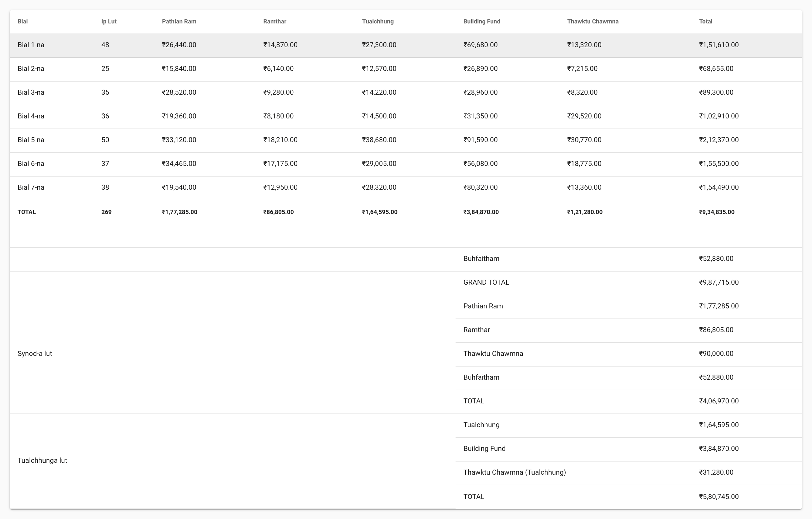The image size is (812, 519).
Task: Select the Bial 1-na row
Action: coord(31,45)
